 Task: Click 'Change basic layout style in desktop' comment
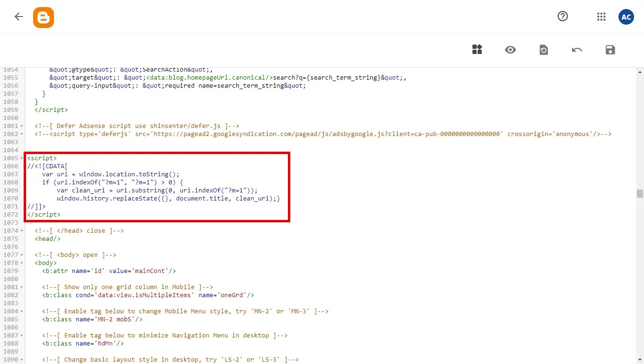pos(170,359)
